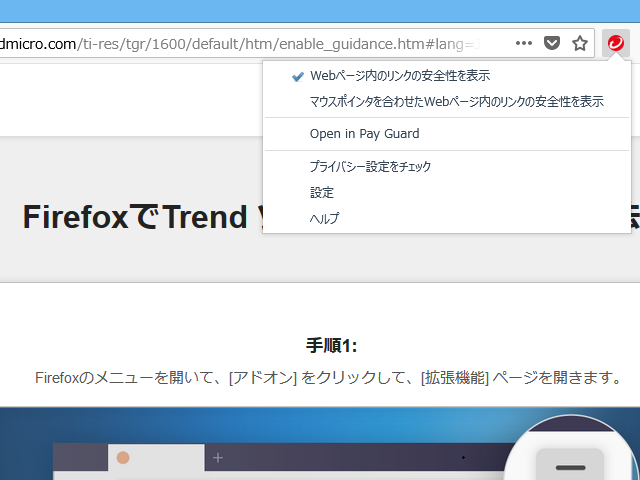This screenshot has height=480, width=640.
Task: Bookmark this page with the star icon
Action: pyautogui.click(x=580, y=43)
